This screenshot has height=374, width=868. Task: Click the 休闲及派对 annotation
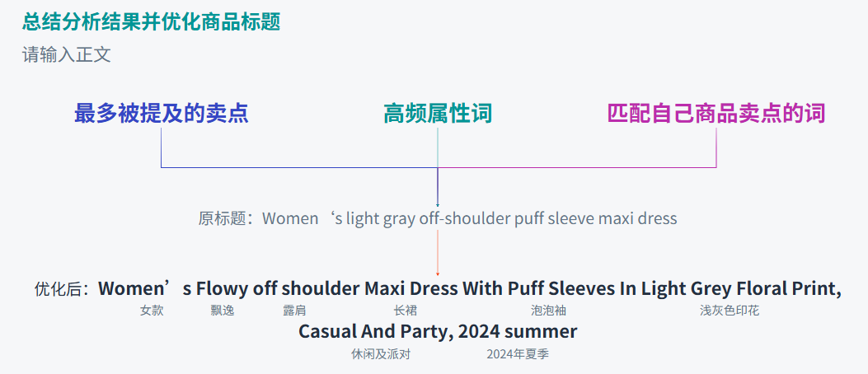click(x=381, y=353)
